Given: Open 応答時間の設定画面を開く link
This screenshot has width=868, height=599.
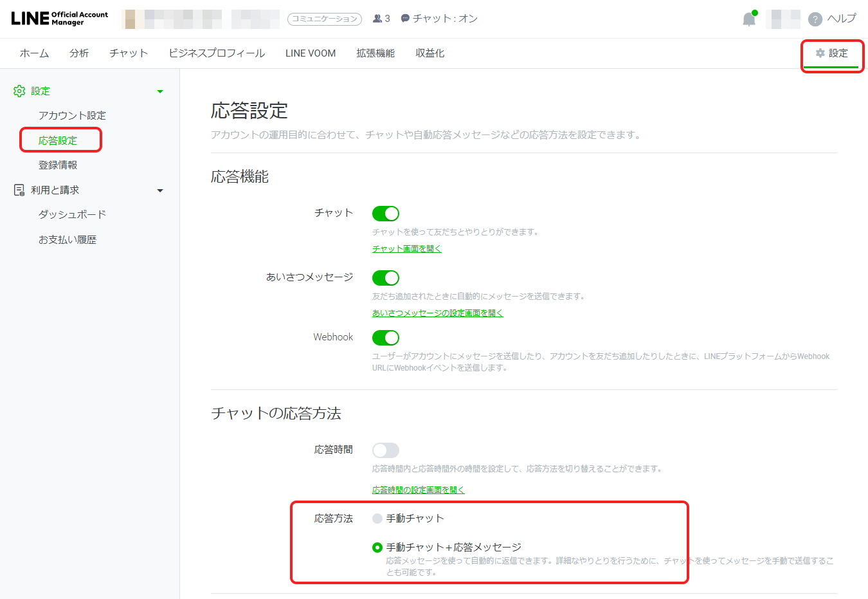Looking at the screenshot, I should click(418, 489).
